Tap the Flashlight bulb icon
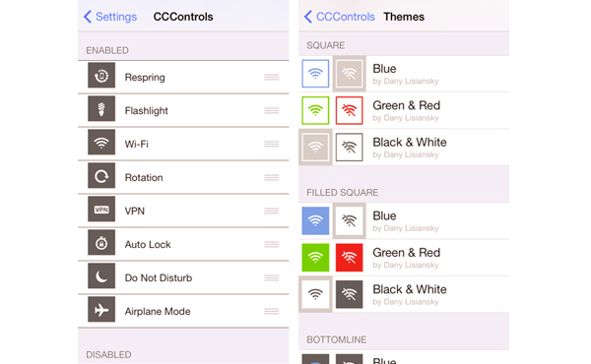This screenshot has width=591, height=364. pos(101,109)
